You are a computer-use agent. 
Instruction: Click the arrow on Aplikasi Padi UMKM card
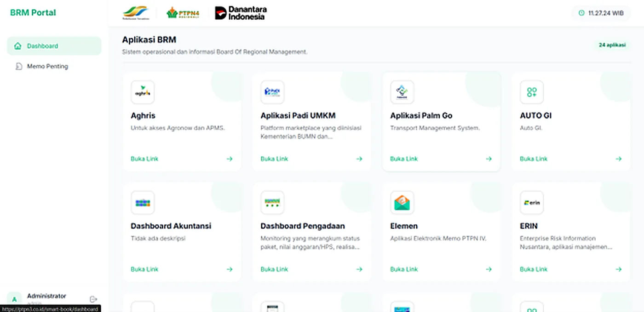point(359,159)
